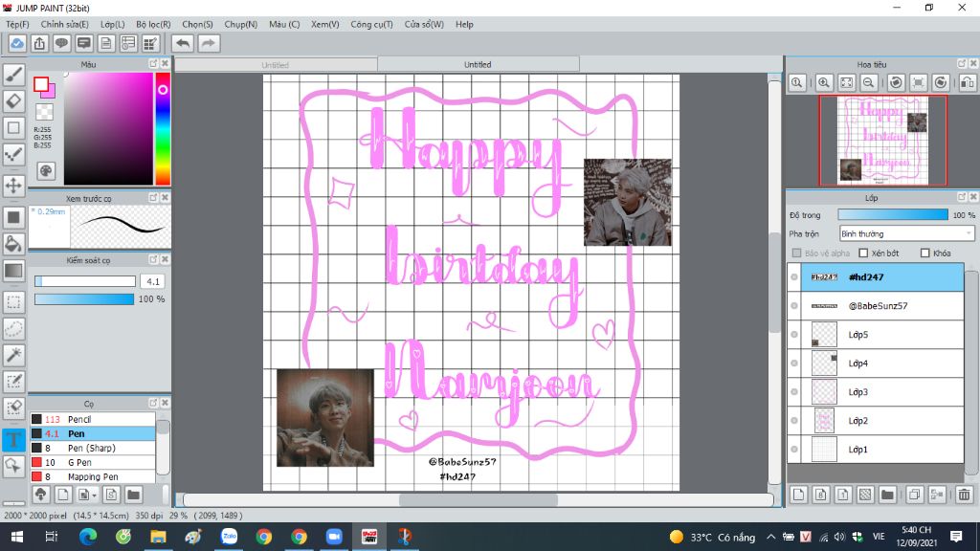Toggle visibility of Lớp3 layer
980x551 pixels.
[x=794, y=391]
